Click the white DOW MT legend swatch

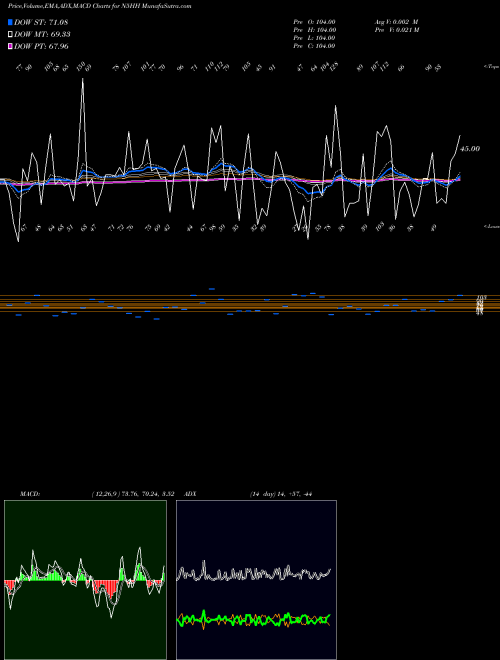[10, 34]
